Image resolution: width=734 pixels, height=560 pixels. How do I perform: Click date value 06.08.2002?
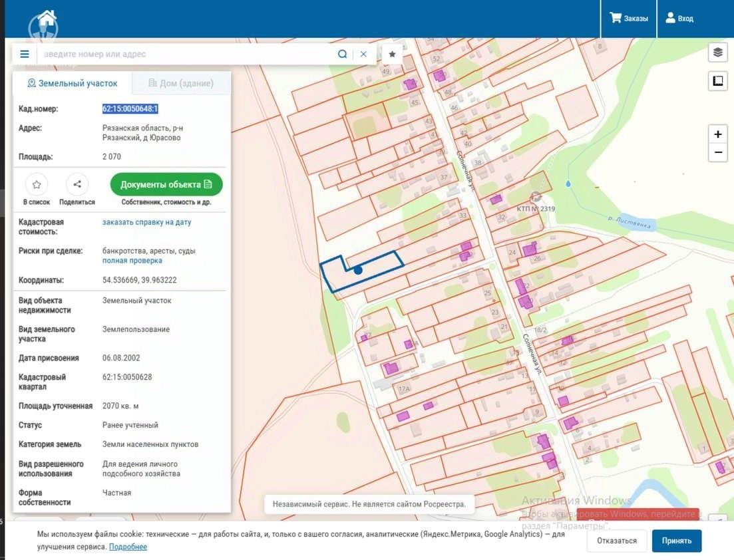click(x=120, y=358)
